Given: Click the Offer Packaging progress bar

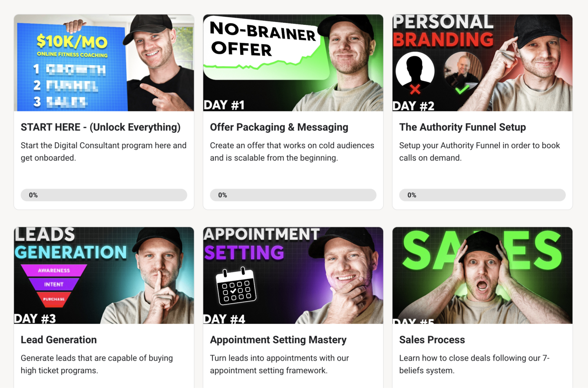Looking at the screenshot, I should (x=293, y=195).
